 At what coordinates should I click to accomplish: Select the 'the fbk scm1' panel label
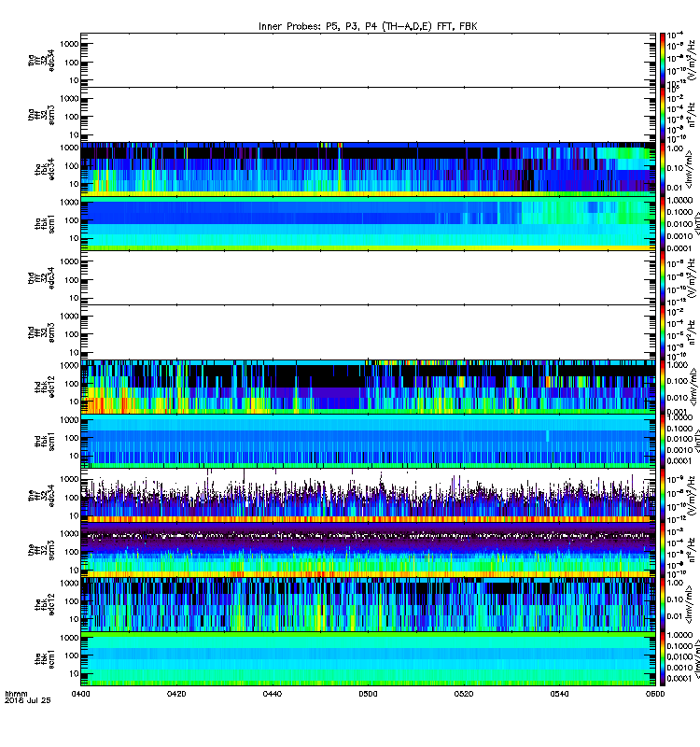click(x=45, y=659)
